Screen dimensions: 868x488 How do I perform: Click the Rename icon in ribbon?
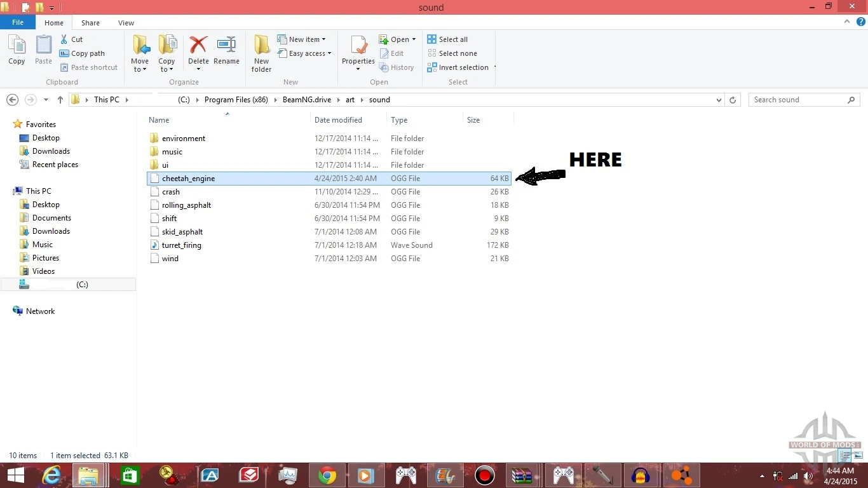tap(226, 46)
